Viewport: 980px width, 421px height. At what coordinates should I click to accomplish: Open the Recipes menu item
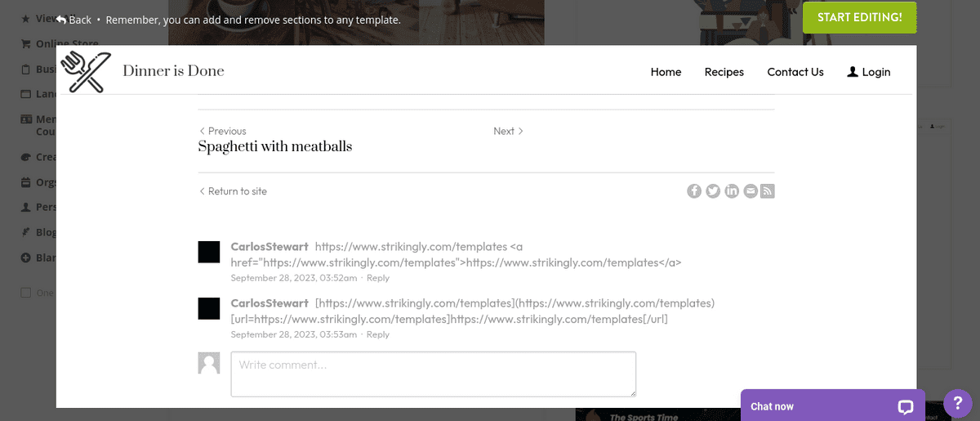pos(724,72)
